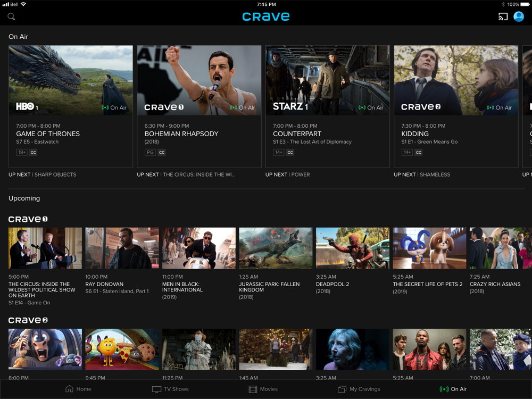Select 'S7 E5 - Eastwatch' episode text
532x399 pixels.
(37, 142)
